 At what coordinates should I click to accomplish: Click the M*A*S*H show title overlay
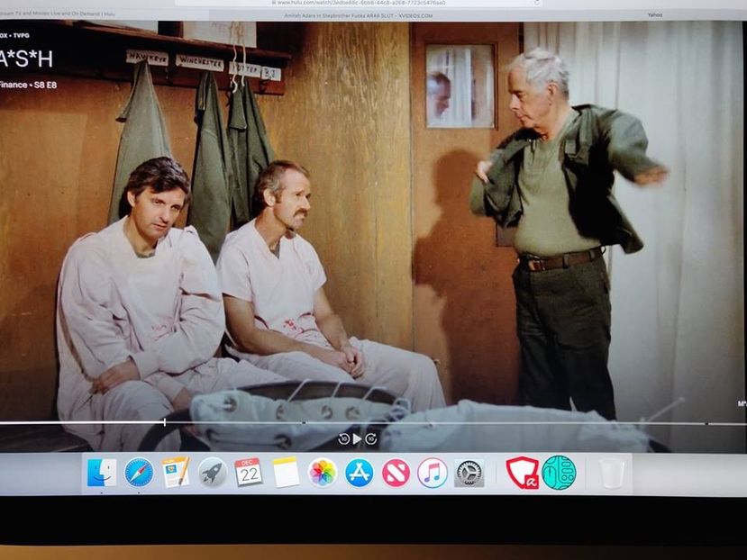pos(26,59)
